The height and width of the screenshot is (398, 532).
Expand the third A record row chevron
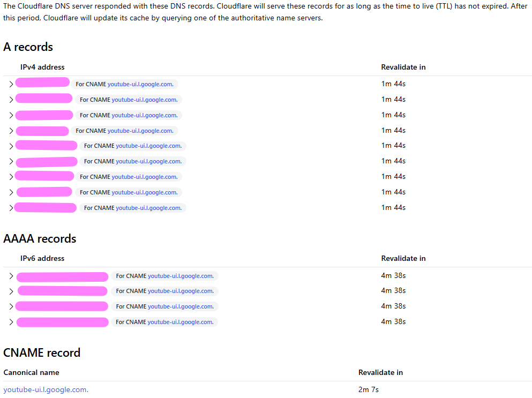[x=11, y=115]
